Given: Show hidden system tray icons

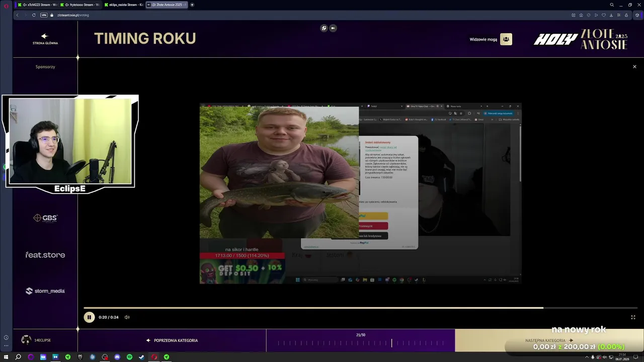Looking at the screenshot, I should tap(586, 357).
